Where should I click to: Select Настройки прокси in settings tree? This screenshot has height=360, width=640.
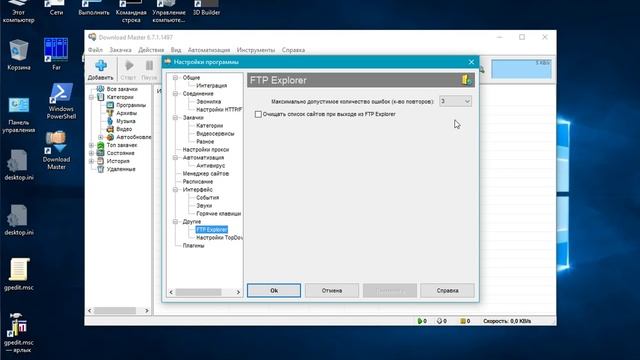coord(206,149)
